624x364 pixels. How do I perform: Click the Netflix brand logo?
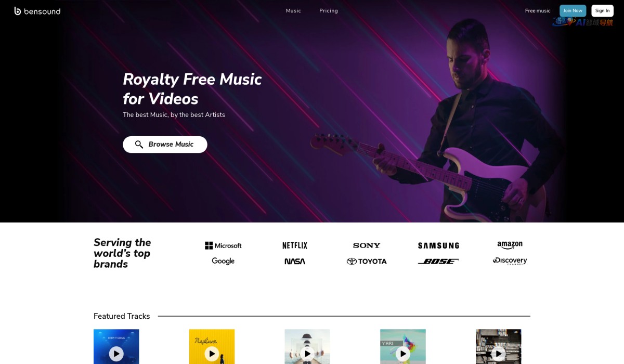[295, 245]
